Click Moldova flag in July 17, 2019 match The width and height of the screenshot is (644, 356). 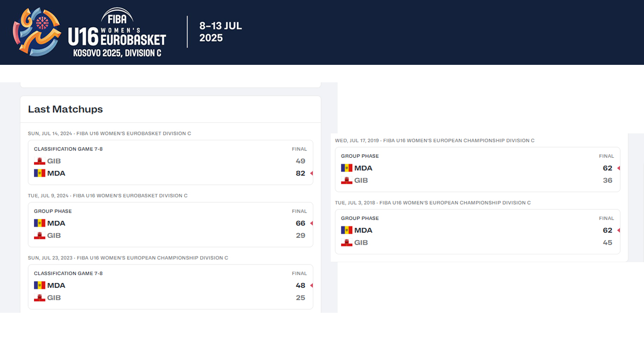346,168
